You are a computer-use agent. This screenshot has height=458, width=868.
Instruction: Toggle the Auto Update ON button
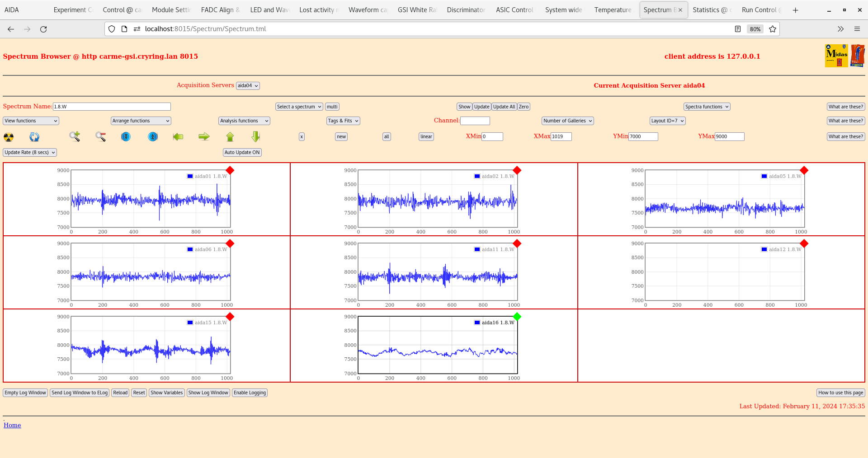coord(242,152)
